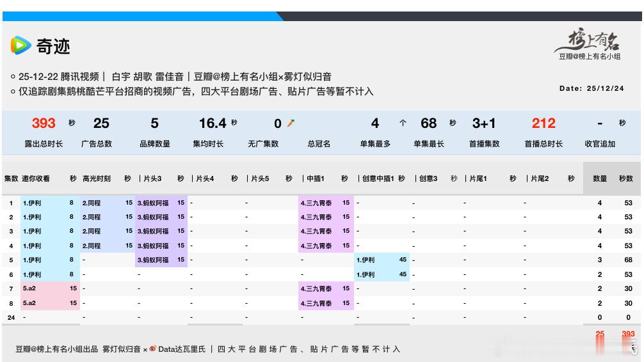
Task: Click the Tencent Video logo beside 奇迹
Action: pyautogui.click(x=20, y=45)
